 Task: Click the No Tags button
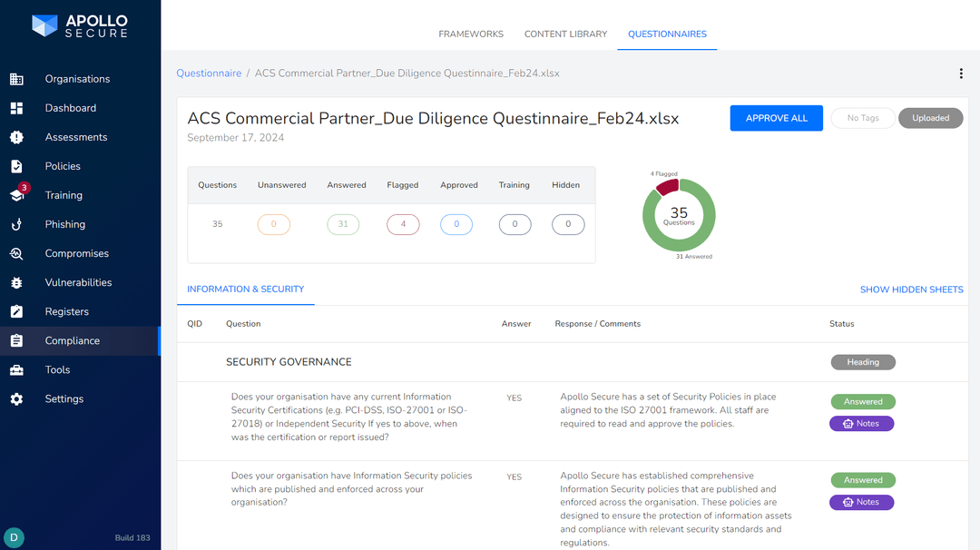[863, 118]
